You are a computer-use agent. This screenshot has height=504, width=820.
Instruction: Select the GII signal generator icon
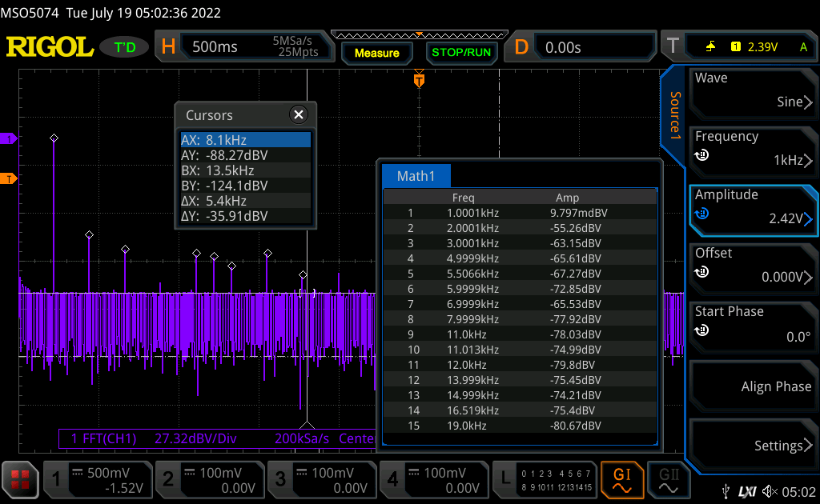[669, 479]
